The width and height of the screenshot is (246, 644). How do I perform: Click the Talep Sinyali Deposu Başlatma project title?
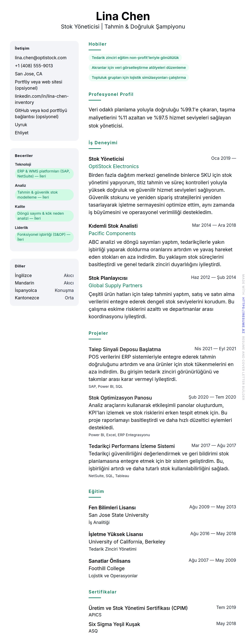pyautogui.click(x=125, y=349)
